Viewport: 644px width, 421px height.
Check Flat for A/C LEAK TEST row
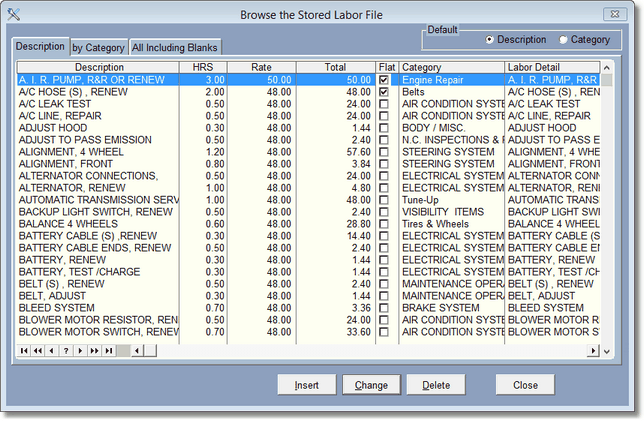pos(384,104)
